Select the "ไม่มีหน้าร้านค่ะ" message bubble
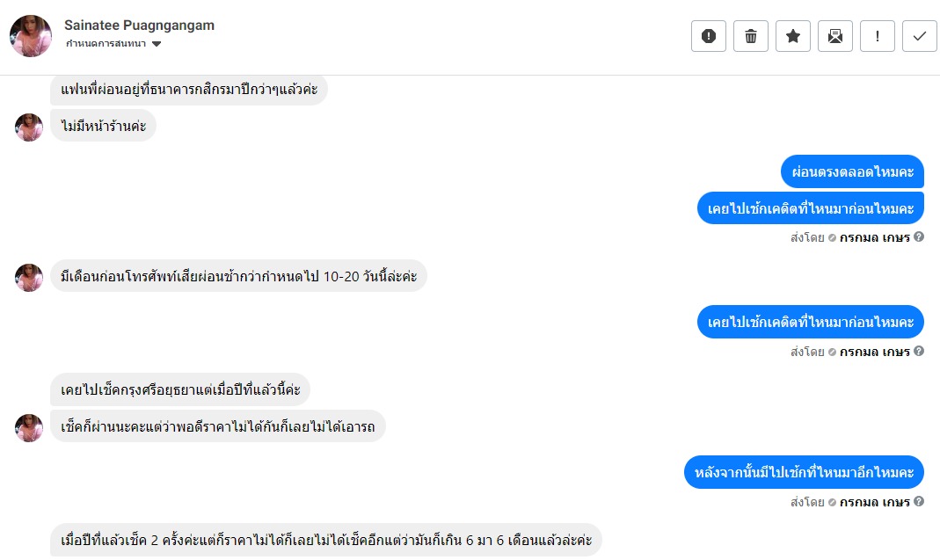 click(103, 126)
